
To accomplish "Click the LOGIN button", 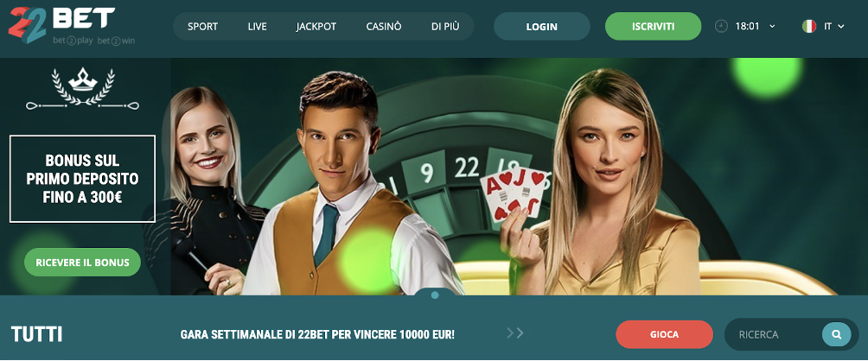I will tap(542, 27).
